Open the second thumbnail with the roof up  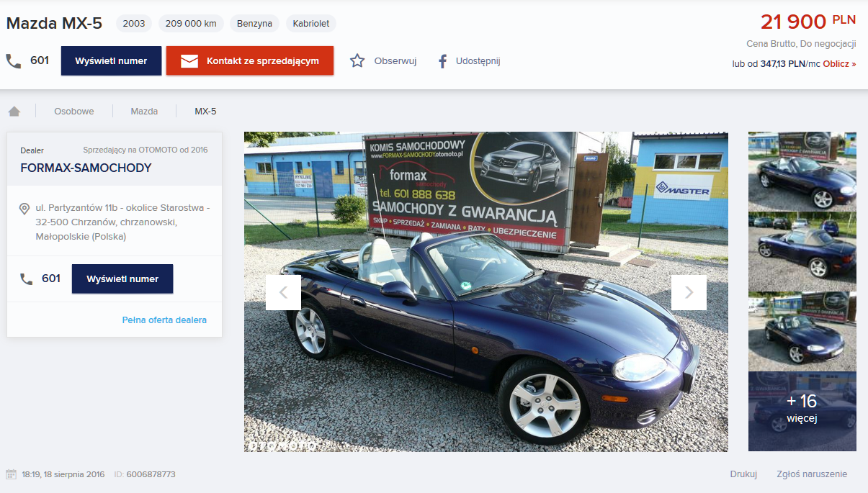pyautogui.click(x=802, y=251)
